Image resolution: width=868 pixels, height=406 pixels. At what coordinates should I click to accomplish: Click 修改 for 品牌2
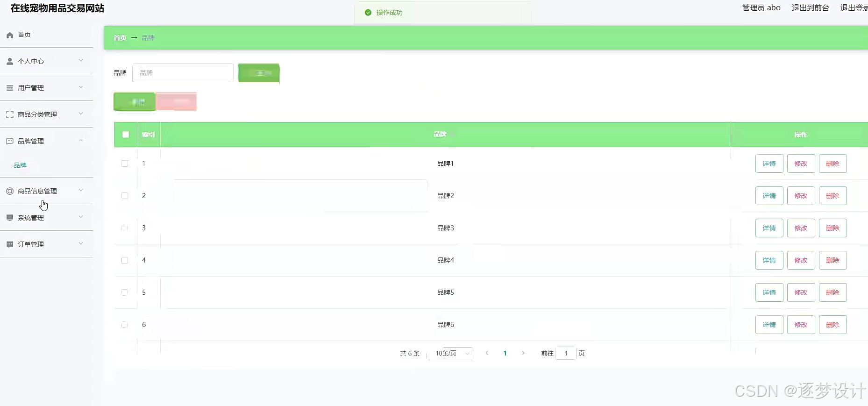(801, 196)
